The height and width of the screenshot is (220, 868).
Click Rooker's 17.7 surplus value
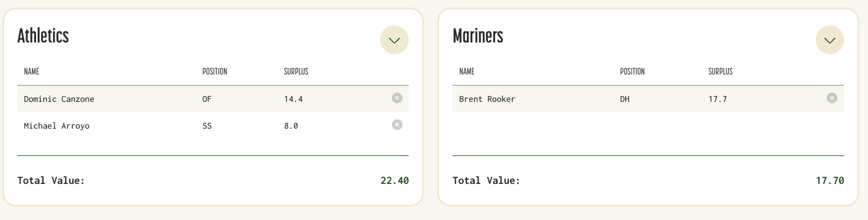[718, 99]
